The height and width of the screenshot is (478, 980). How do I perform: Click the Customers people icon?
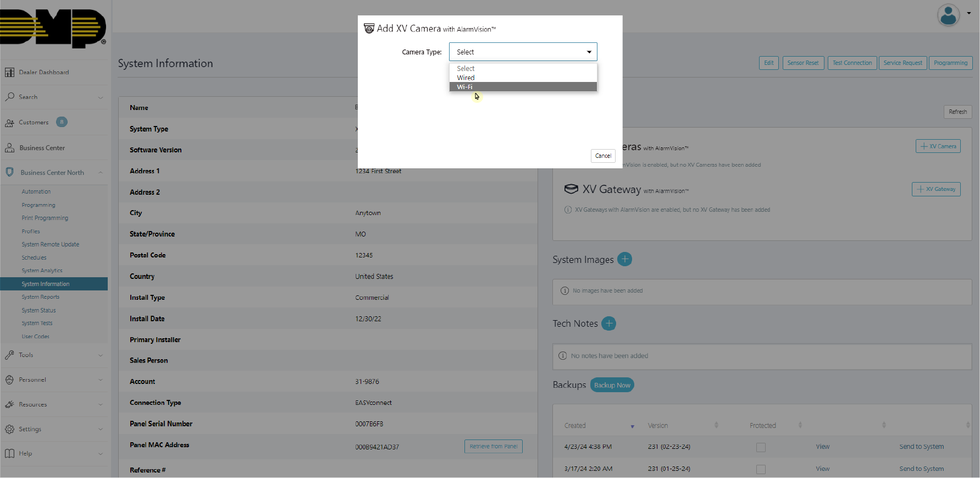pos(9,123)
